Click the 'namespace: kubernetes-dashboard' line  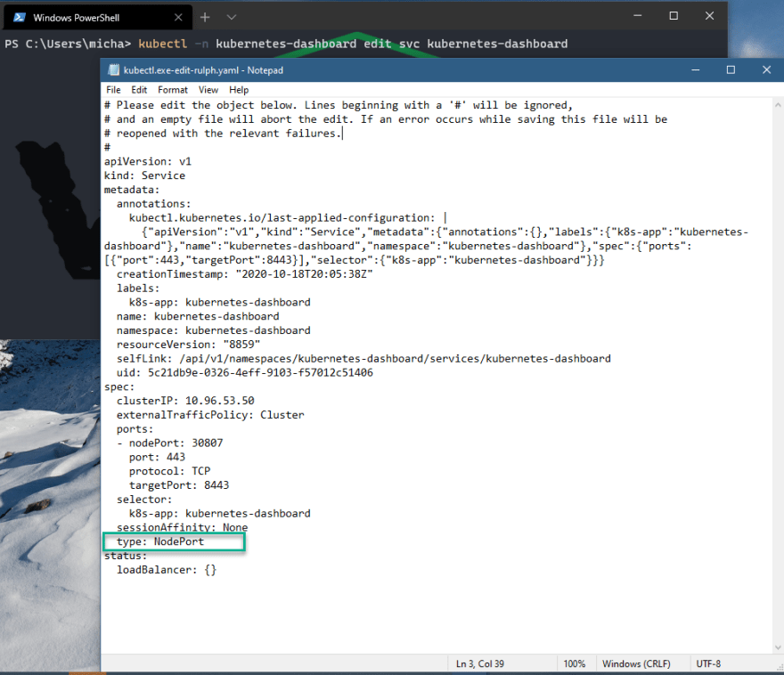(x=214, y=330)
